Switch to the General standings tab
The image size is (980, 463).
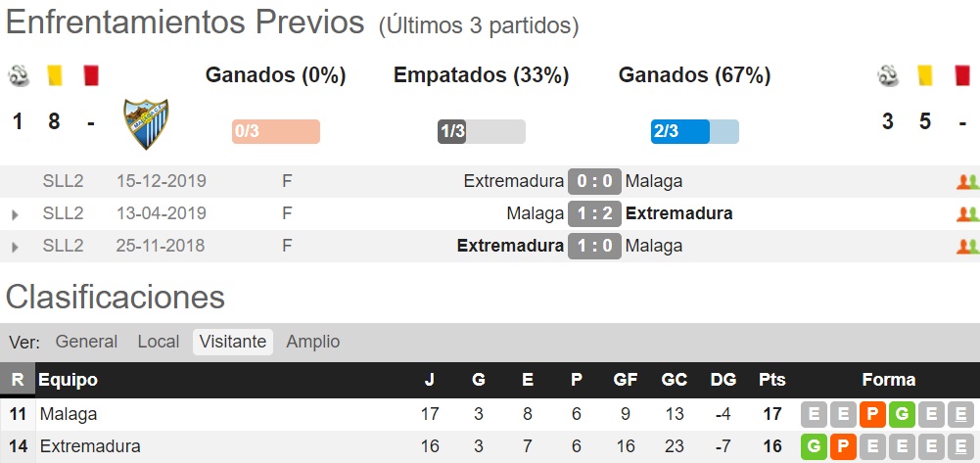(x=86, y=342)
